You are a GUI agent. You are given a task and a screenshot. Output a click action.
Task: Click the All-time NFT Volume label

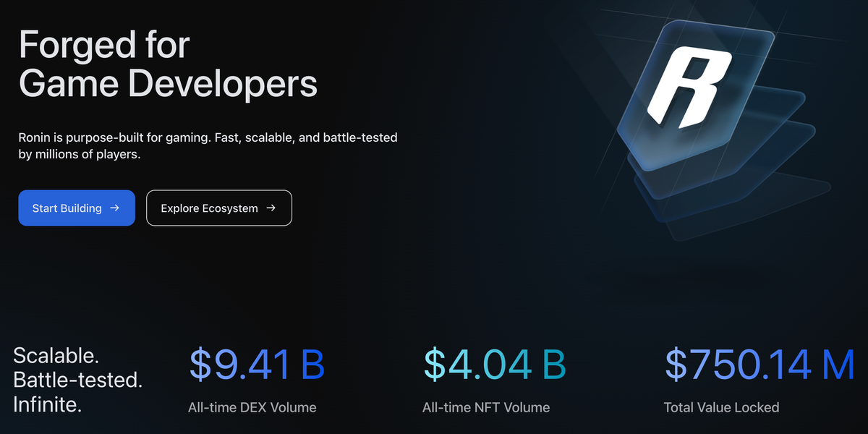coord(486,407)
